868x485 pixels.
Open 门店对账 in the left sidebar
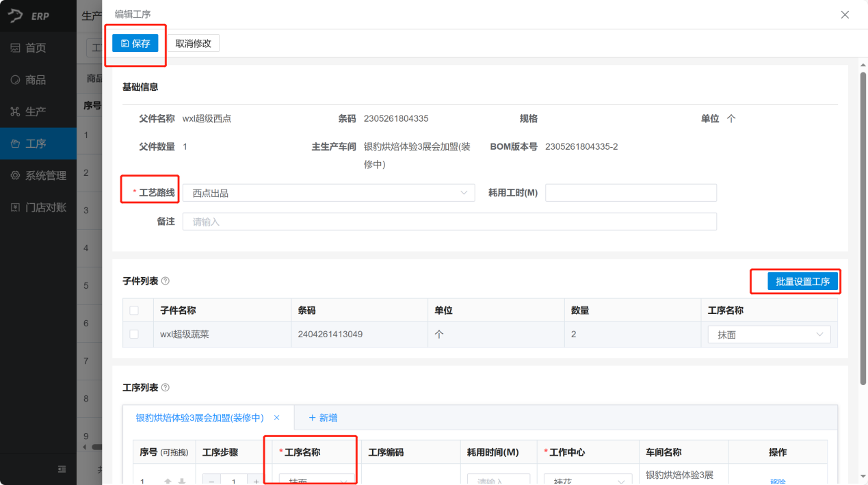tap(38, 207)
